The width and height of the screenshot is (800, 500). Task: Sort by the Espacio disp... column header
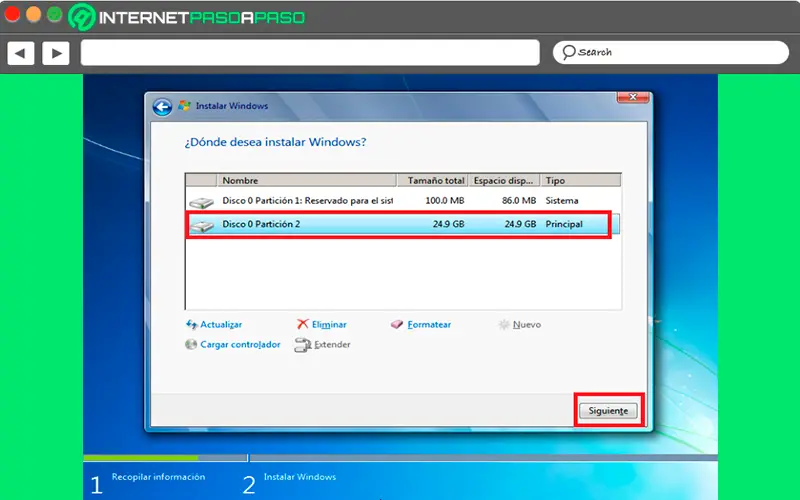coord(505,180)
